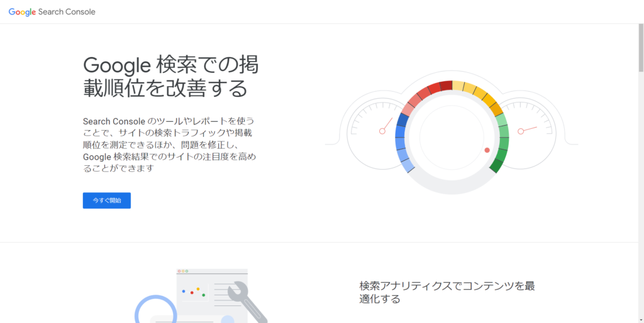Click the Search Console のツールやレポート description paragraph
Viewport: 644px width, 323px height.
169,145
